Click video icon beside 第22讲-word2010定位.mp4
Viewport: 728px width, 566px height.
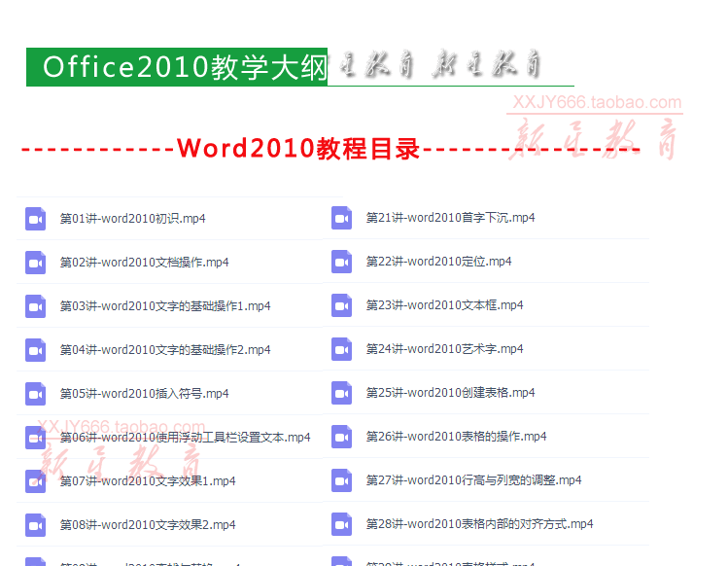[342, 262]
